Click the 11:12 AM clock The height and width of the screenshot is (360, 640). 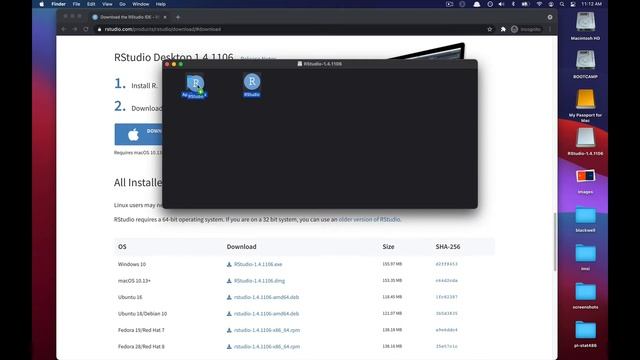(591, 4)
